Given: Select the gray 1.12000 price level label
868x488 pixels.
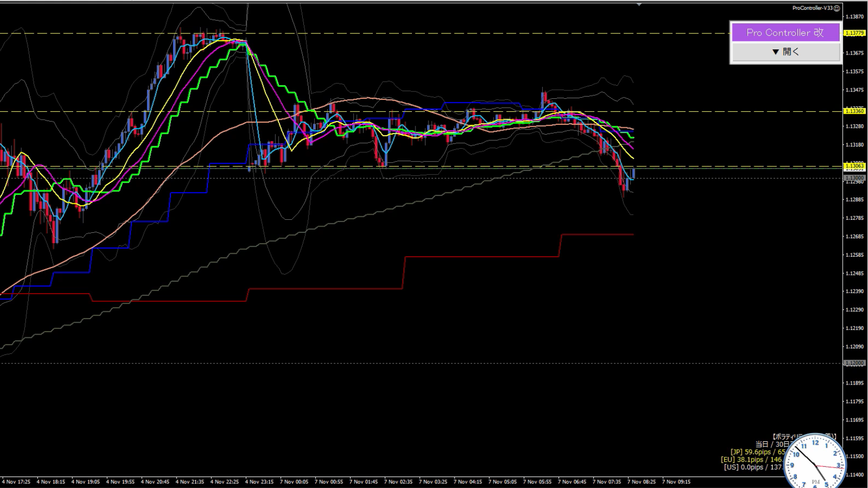Looking at the screenshot, I should pyautogui.click(x=854, y=363).
